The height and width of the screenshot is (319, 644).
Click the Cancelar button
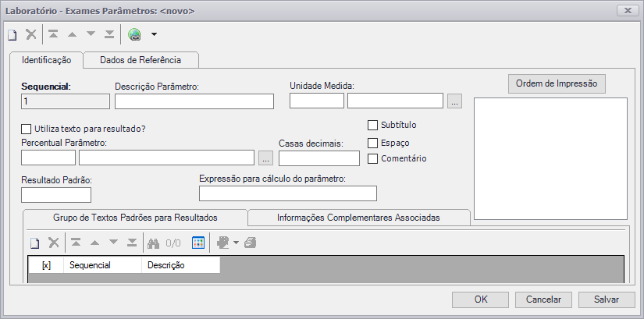543,300
